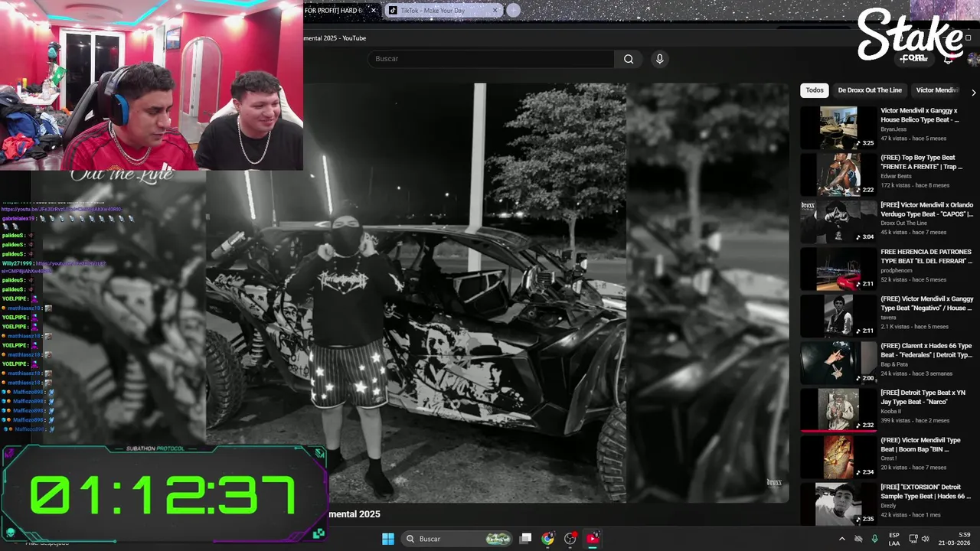
Task: Close the TikTok browser tab
Action: [495, 11]
